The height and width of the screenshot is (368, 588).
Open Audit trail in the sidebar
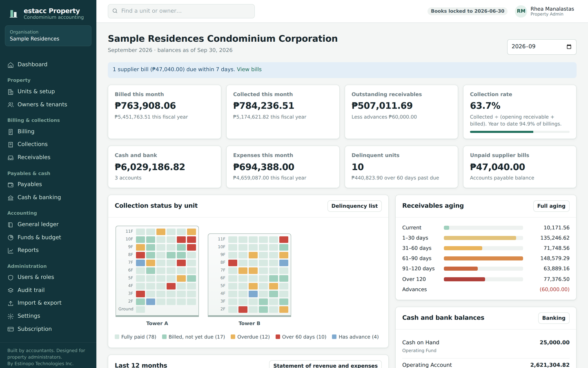(x=48, y=290)
